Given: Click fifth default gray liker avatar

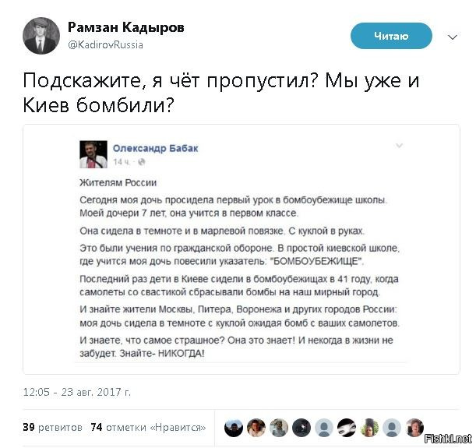Looking at the screenshot, I should (x=324, y=428).
